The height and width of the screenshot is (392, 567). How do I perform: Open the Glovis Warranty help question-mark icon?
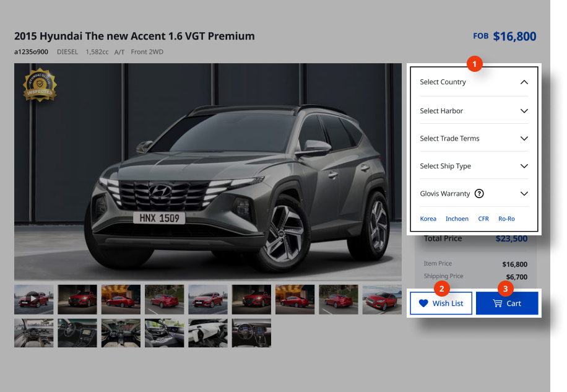point(479,193)
